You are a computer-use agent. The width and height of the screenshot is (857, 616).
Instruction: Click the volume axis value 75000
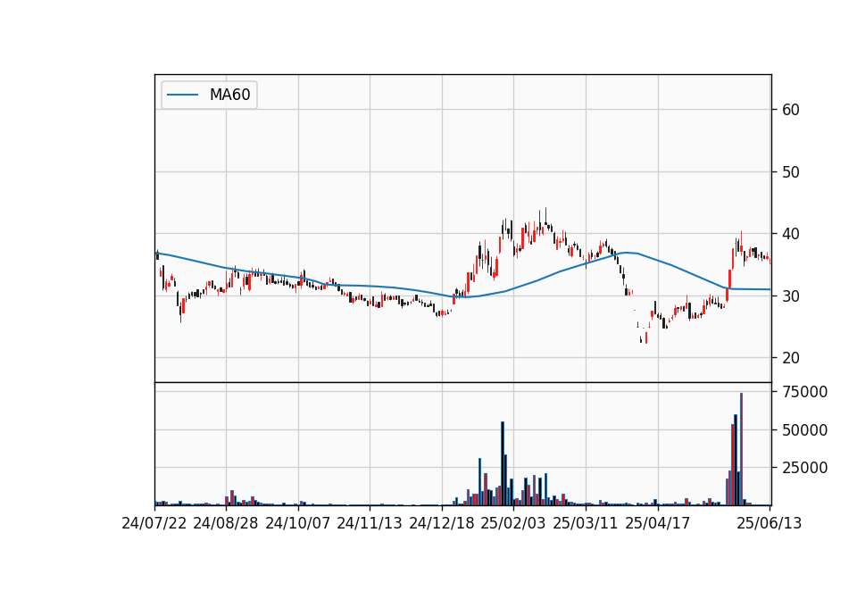coord(805,392)
